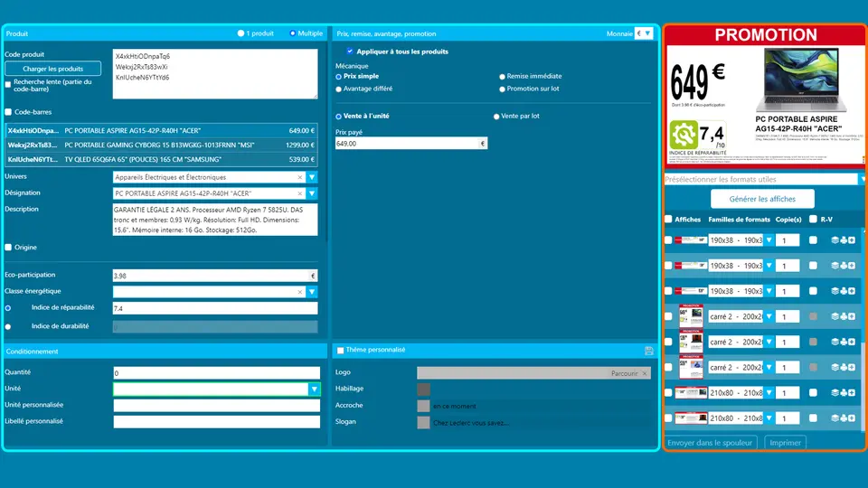Open format dropdown of first carré 2 row

point(769,316)
